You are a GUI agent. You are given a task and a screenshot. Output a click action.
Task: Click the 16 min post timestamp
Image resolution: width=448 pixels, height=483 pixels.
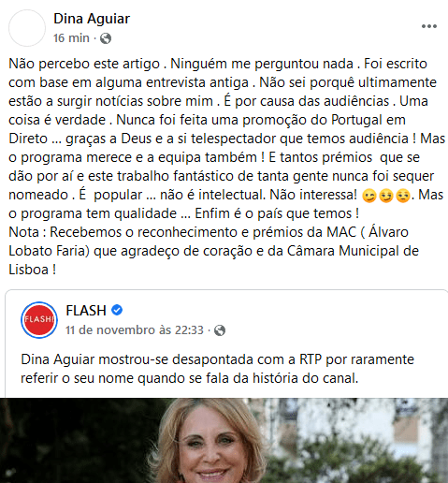pyautogui.click(x=71, y=38)
